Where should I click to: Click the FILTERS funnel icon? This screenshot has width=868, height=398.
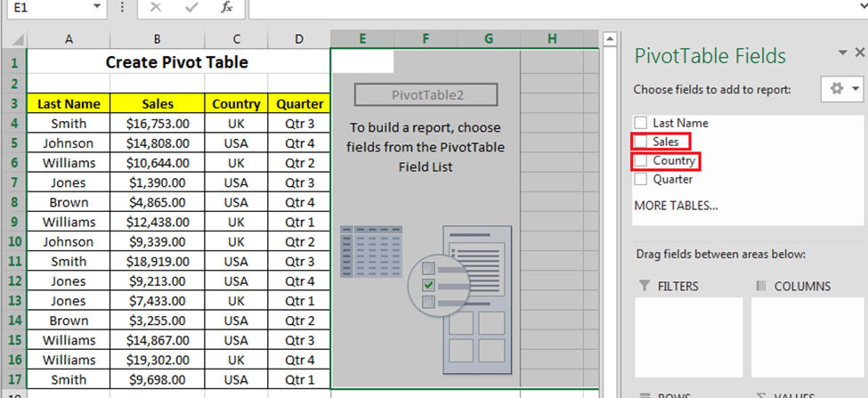645,287
